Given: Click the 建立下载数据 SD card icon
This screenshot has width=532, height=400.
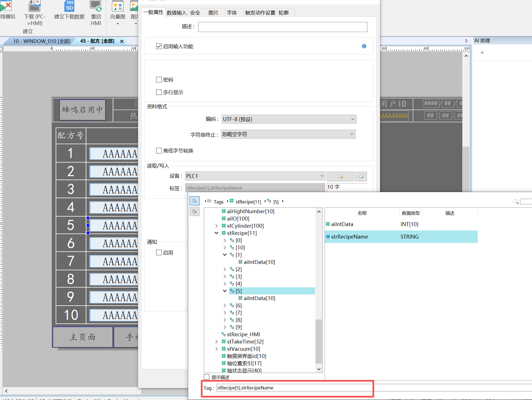Looking at the screenshot, I should [x=69, y=6].
